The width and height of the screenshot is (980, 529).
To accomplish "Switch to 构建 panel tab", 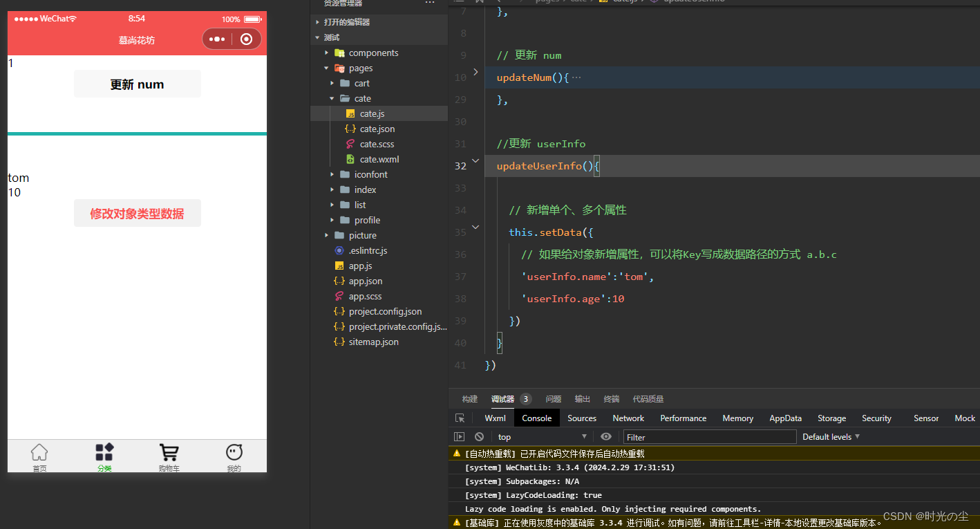I will [470, 399].
